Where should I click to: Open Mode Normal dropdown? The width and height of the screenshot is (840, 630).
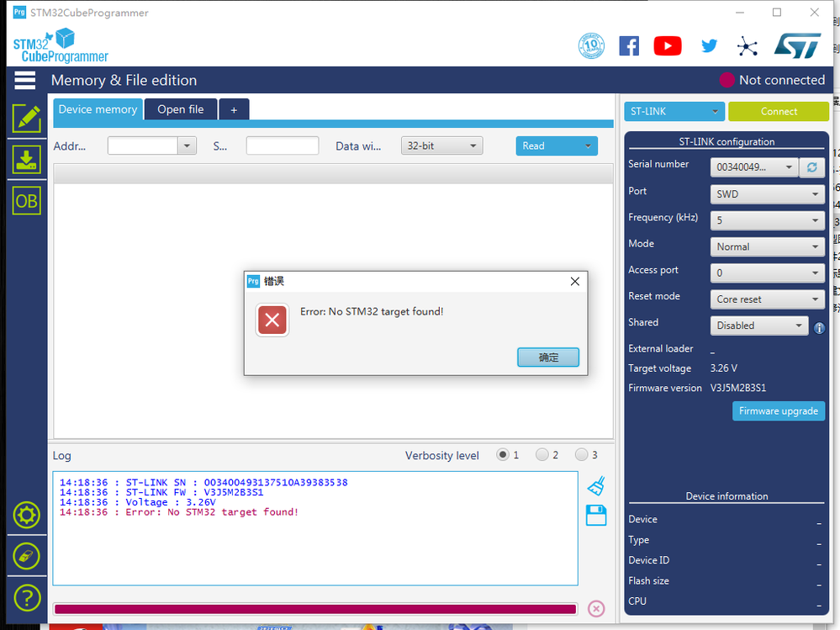[x=767, y=246]
